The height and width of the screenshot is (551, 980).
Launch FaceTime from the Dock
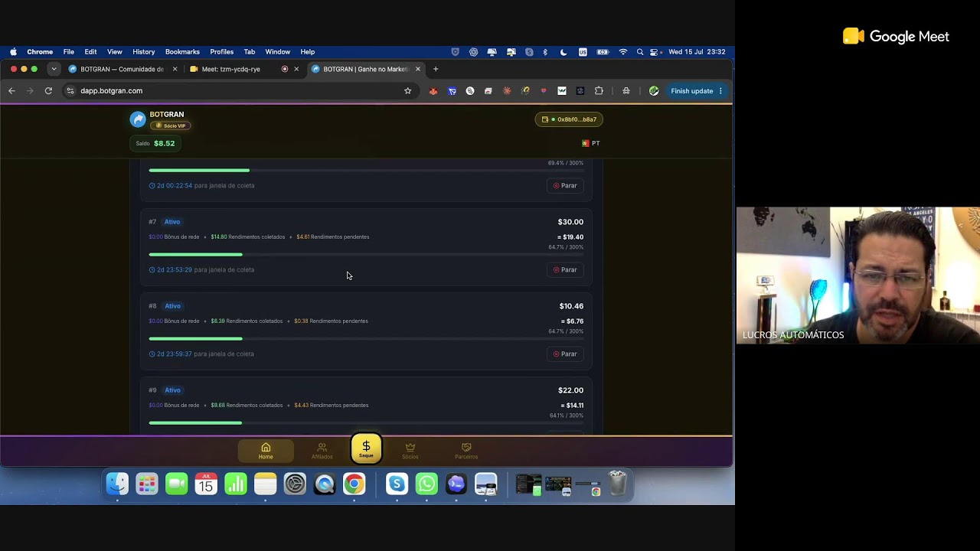coord(177,484)
